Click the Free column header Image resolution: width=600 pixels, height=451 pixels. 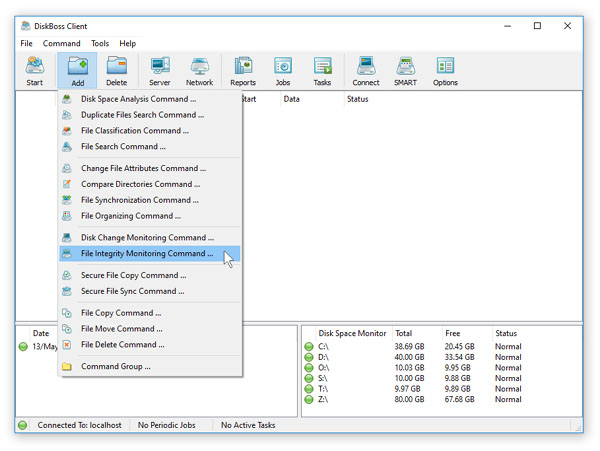coord(453,333)
